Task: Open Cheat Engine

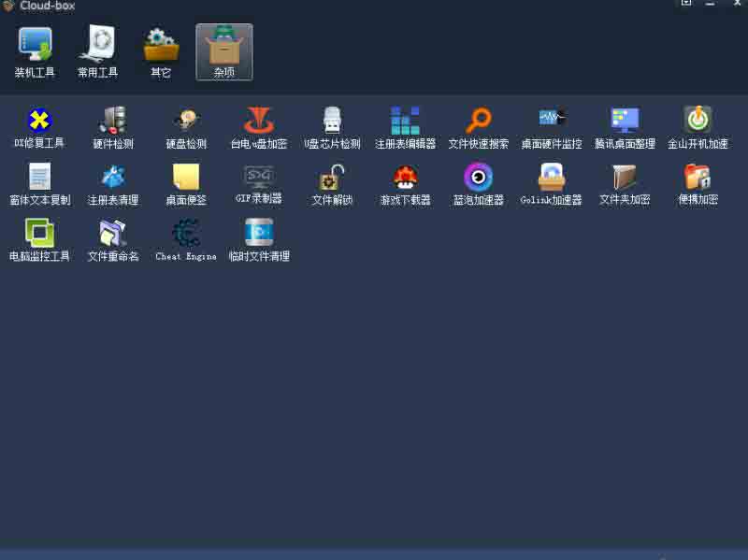Action: tap(186, 240)
